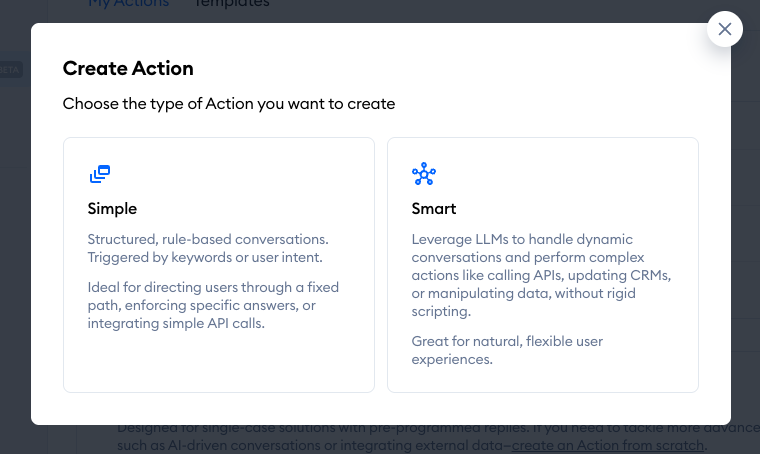Click the "Create Action" dialog title
The height and width of the screenshot is (454, 760).
tap(128, 68)
